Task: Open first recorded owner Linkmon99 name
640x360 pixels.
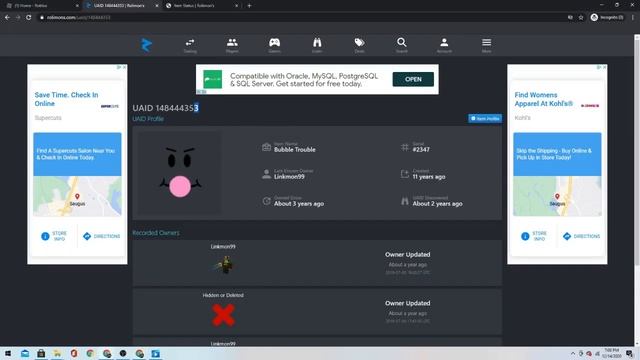Action: [x=223, y=247]
